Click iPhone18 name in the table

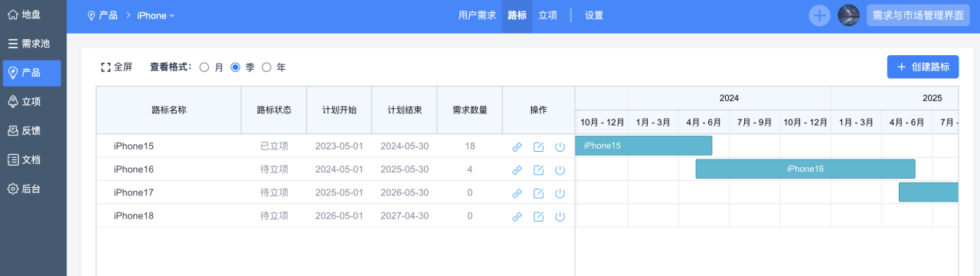133,216
